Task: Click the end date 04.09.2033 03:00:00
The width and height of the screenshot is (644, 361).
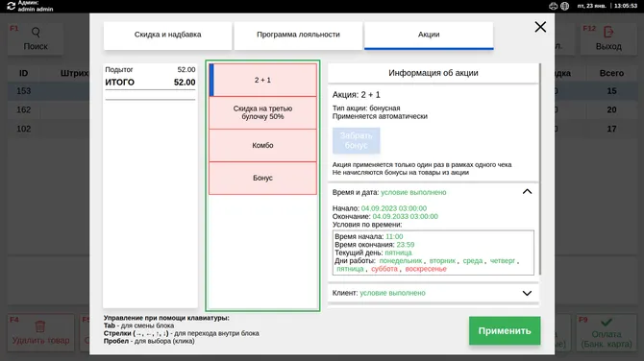Action: 405,217
